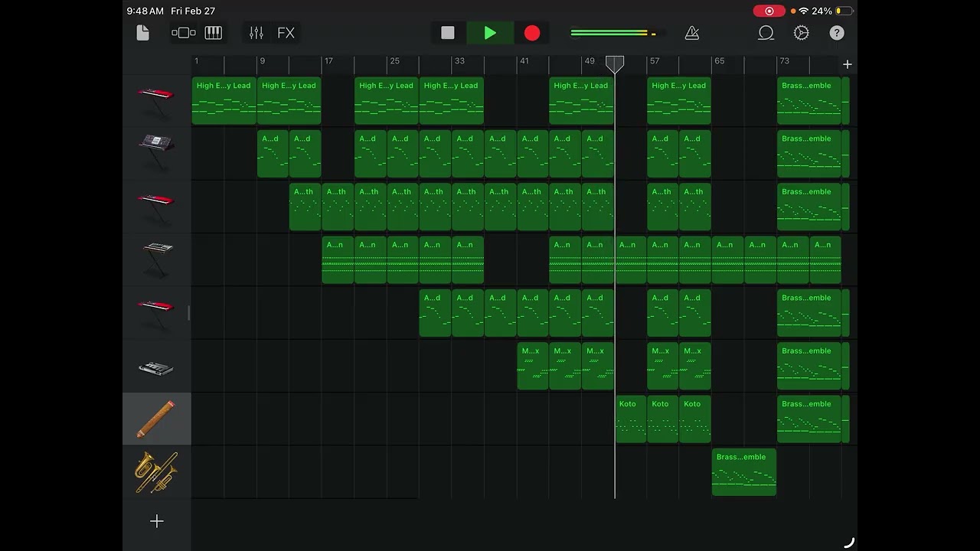Adjust the master volume slider
980x551 pixels.
(617, 33)
